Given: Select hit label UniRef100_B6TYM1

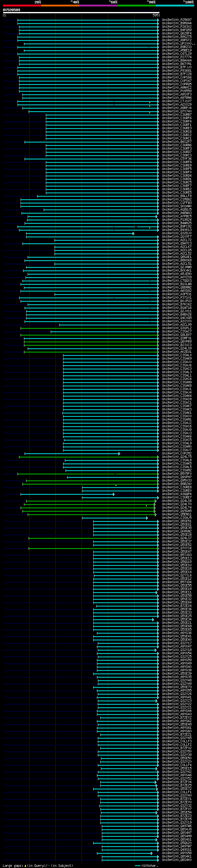Looking at the screenshot, I should click(x=176, y=64).
